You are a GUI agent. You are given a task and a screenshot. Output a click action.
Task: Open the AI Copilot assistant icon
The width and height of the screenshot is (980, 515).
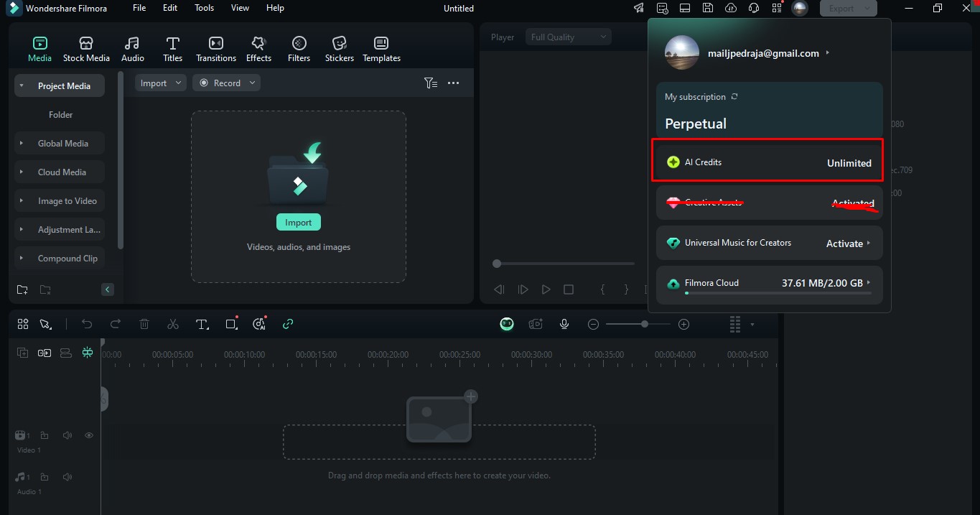click(x=507, y=324)
